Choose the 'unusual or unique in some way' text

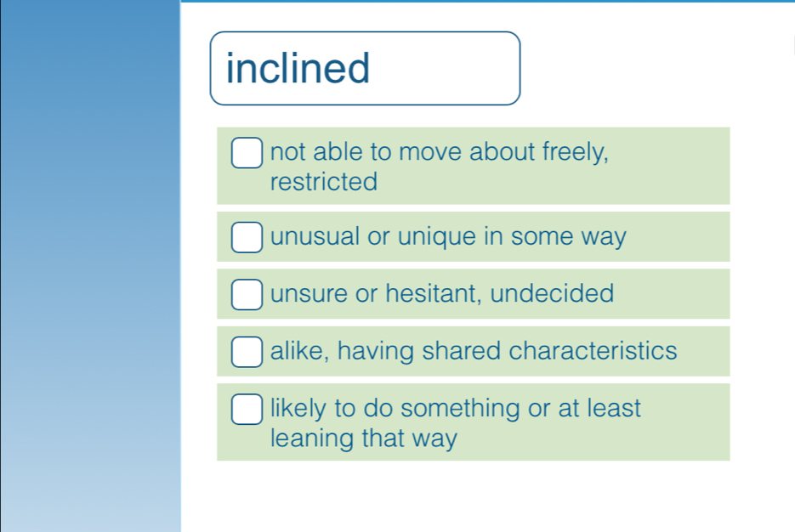click(x=448, y=236)
